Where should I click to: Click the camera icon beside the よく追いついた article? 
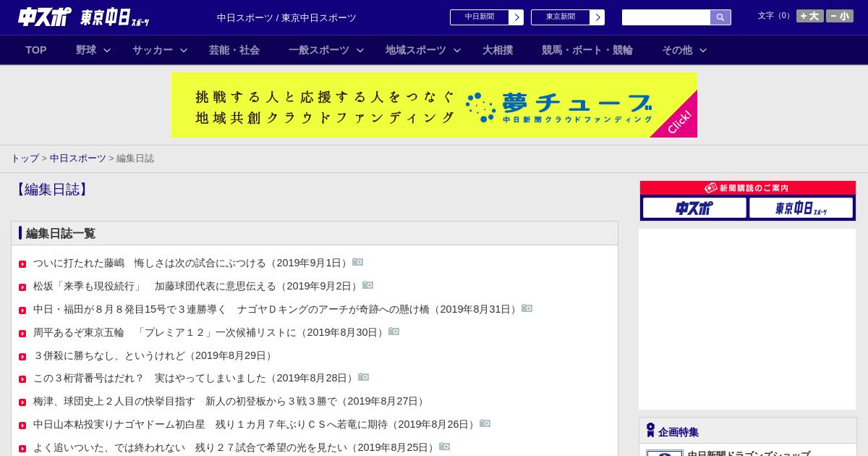tap(445, 447)
